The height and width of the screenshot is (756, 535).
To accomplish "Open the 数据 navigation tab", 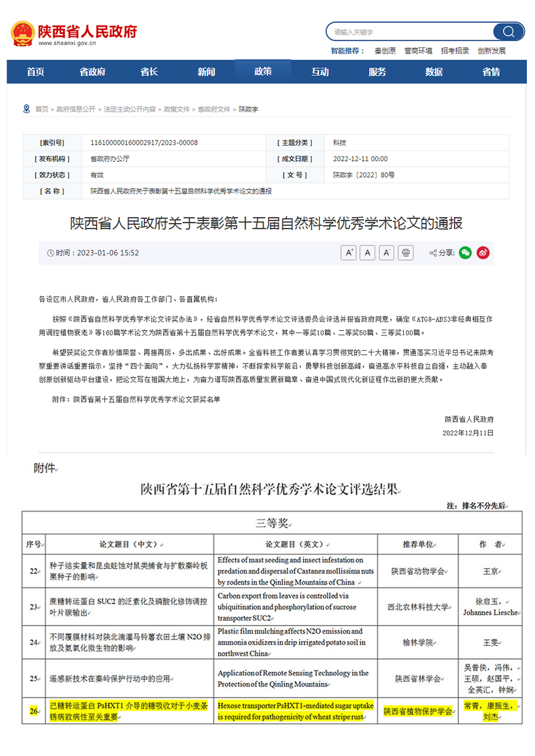I will pyautogui.click(x=434, y=72).
